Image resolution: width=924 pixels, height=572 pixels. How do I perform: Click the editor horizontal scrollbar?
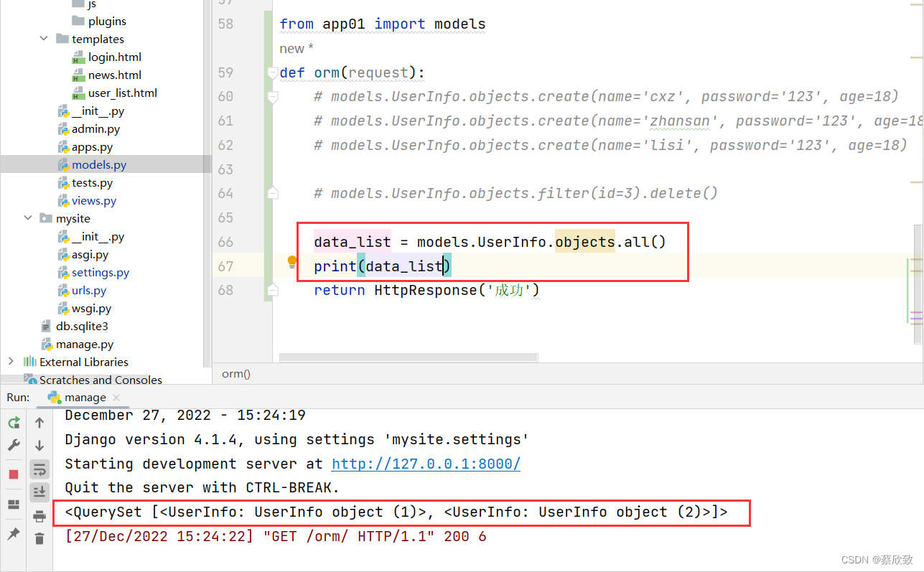coord(408,357)
